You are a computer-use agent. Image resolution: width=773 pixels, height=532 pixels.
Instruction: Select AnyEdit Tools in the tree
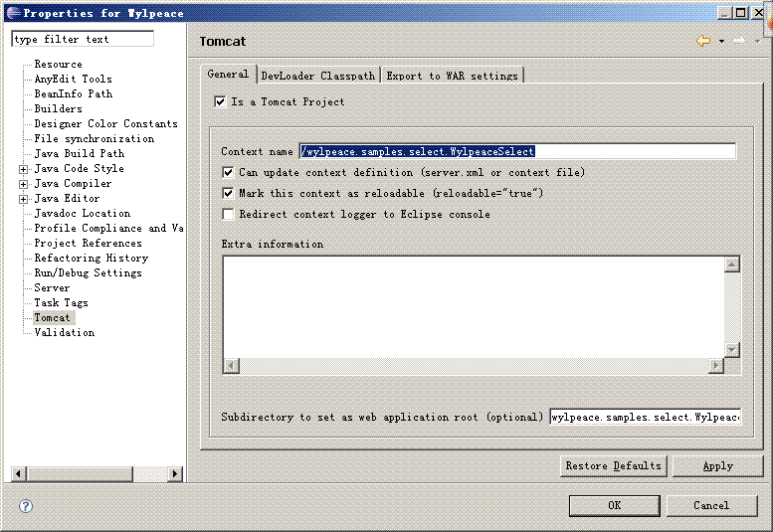coord(73,79)
